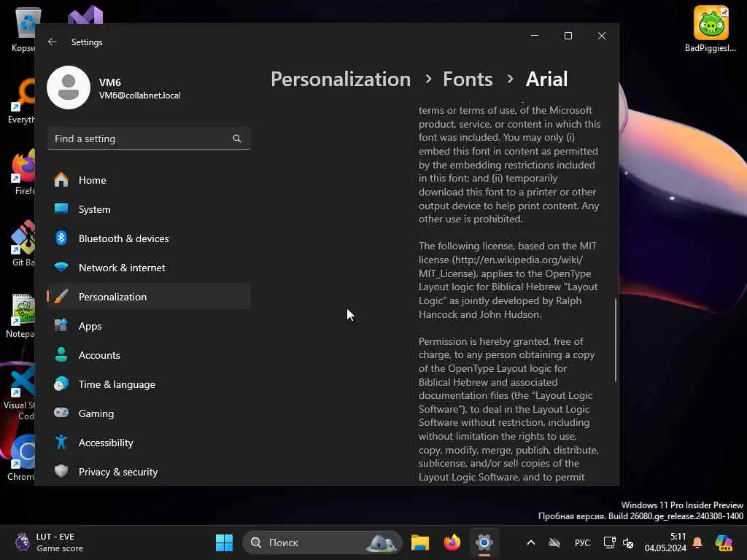Click the Bluetooth icon in sidebar
The width and height of the screenshot is (747, 560).
click(61, 238)
